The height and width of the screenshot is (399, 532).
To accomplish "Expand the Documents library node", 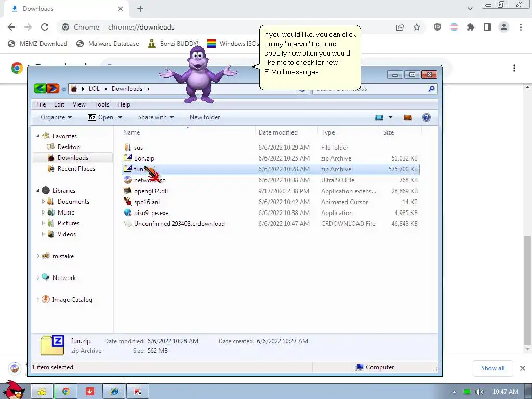I will pyautogui.click(x=43, y=201).
